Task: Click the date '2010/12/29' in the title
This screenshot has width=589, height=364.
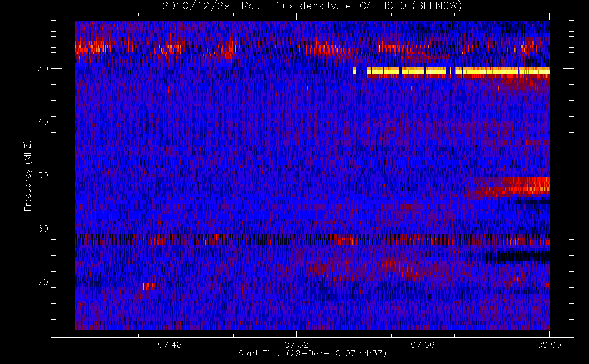Action: (x=196, y=6)
